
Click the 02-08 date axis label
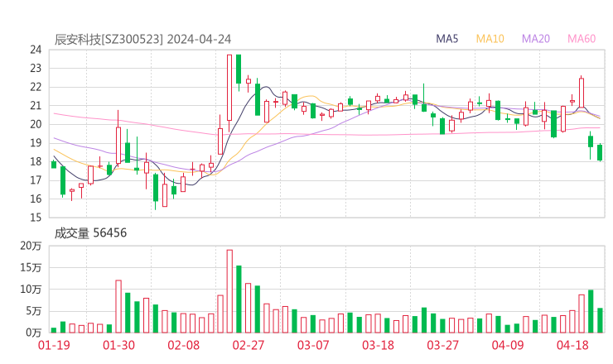click(x=184, y=345)
